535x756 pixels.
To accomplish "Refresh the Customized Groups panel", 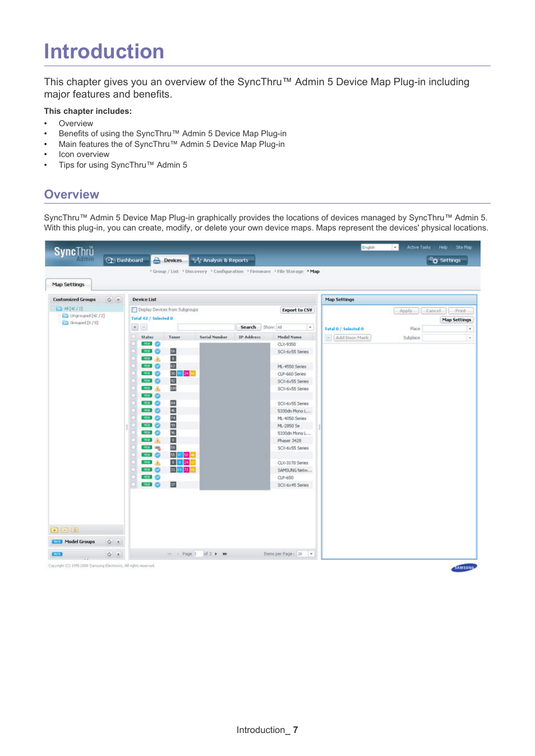I will (x=109, y=299).
